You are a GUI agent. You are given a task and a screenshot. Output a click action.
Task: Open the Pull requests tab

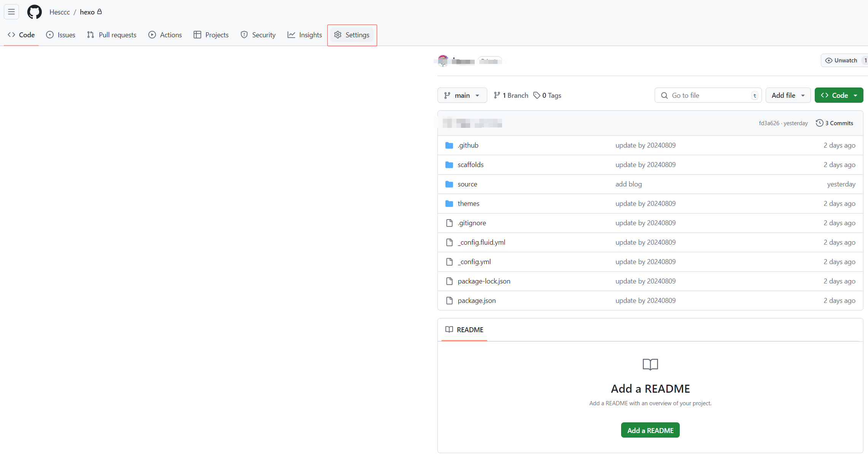(x=112, y=35)
